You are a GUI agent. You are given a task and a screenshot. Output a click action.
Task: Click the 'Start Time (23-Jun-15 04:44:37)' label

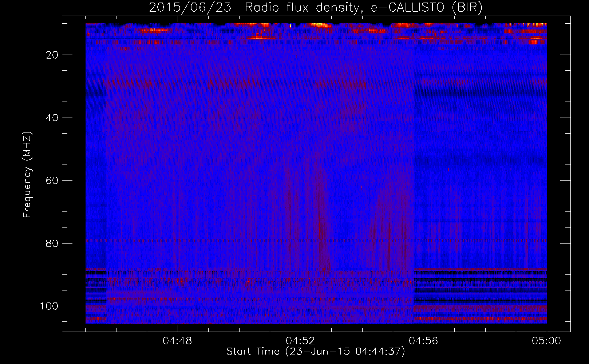pyautogui.click(x=316, y=352)
